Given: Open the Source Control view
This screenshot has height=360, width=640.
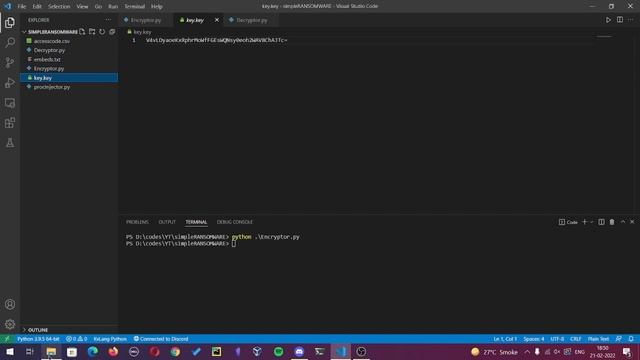Looking at the screenshot, I should [x=10, y=62].
